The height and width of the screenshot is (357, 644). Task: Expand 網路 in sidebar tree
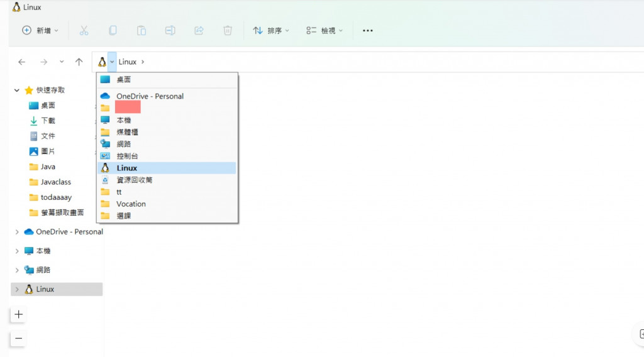click(x=17, y=270)
